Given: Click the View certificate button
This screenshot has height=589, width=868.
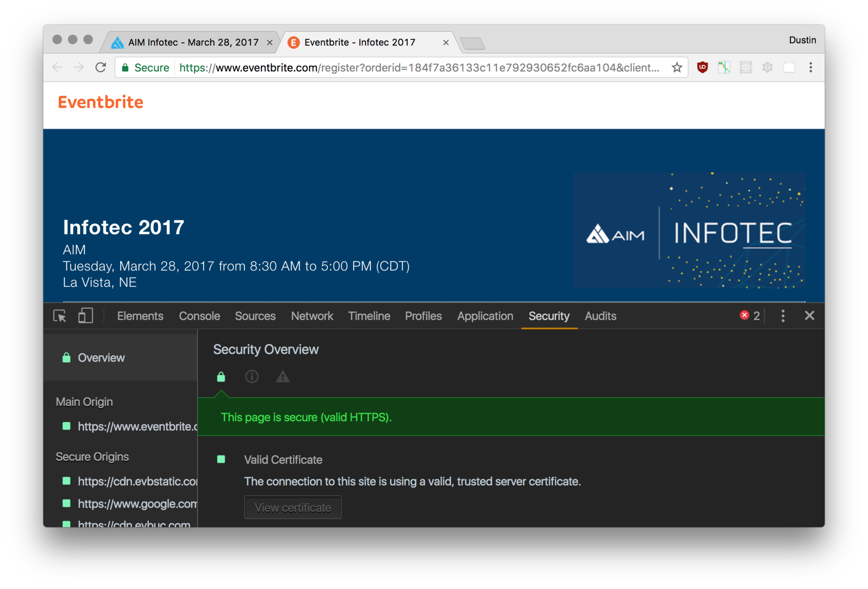Looking at the screenshot, I should click(x=293, y=507).
